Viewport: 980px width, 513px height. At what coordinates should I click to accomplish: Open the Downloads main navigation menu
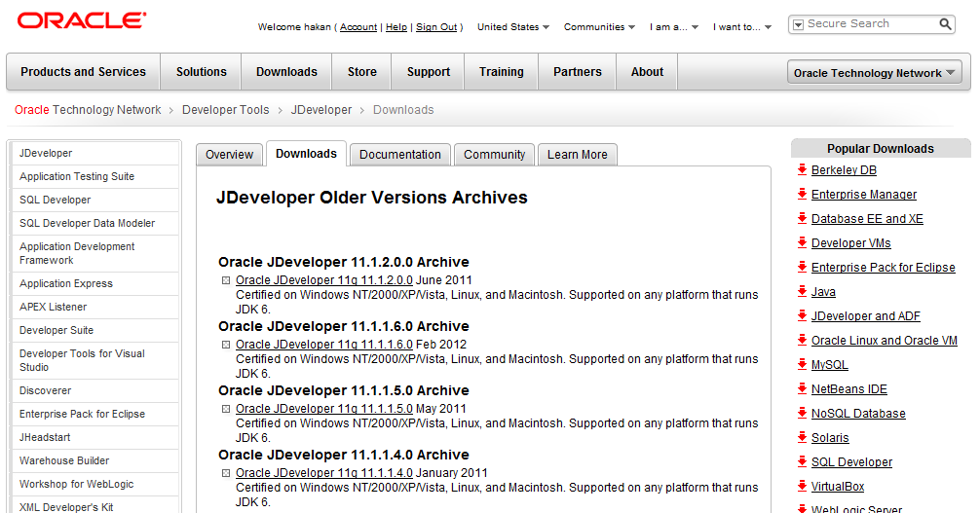pos(286,72)
